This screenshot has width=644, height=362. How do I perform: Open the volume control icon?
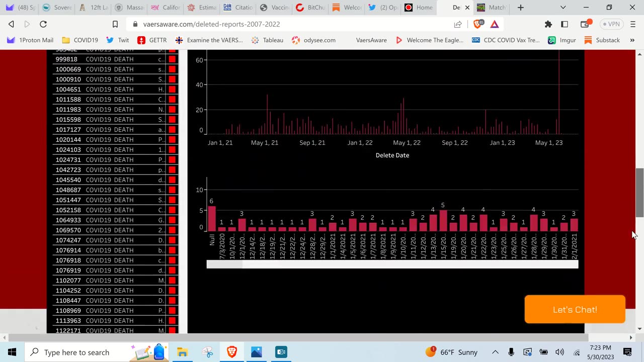point(559,352)
